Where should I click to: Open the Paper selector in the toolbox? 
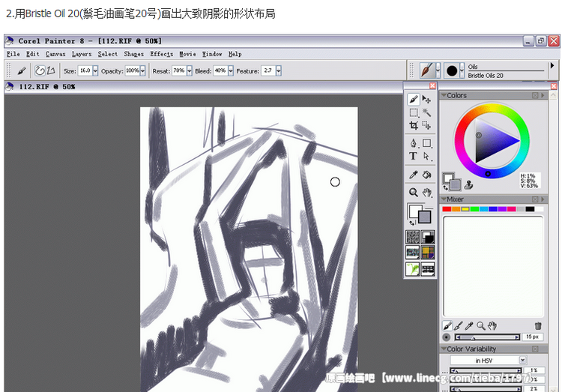(x=413, y=237)
